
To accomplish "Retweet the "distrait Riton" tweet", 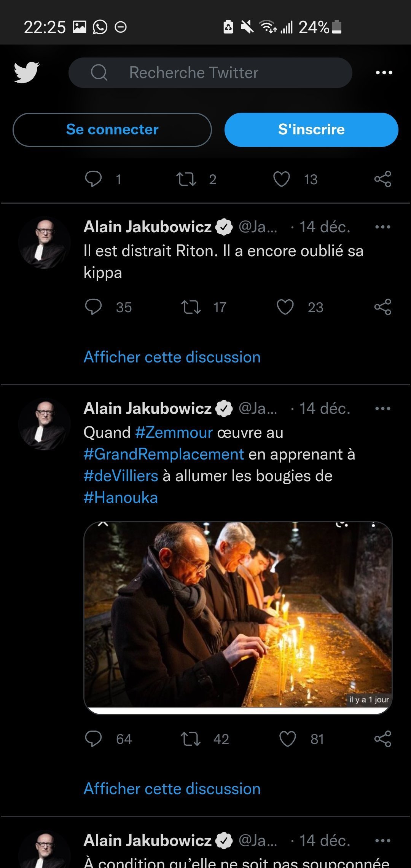I will 191,307.
